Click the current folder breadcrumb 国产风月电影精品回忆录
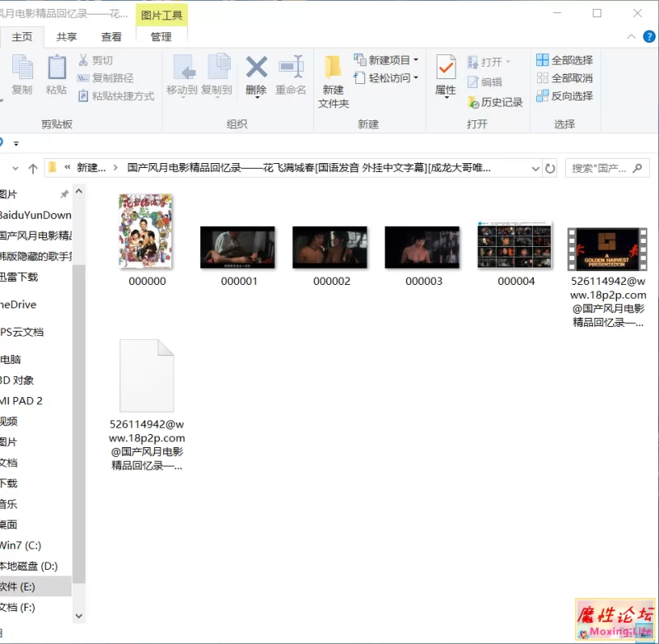The image size is (659, 644). coord(309,168)
